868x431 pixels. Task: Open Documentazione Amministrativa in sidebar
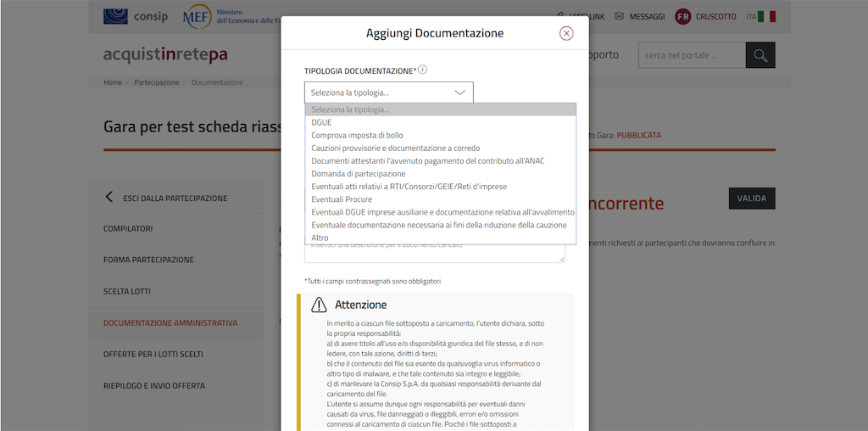(x=170, y=323)
